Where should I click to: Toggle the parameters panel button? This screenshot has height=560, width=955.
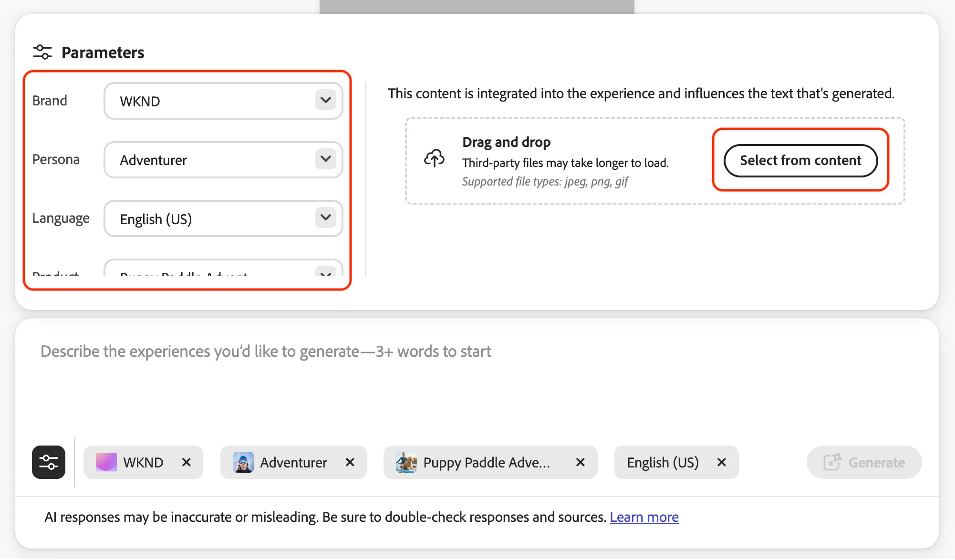click(x=49, y=462)
